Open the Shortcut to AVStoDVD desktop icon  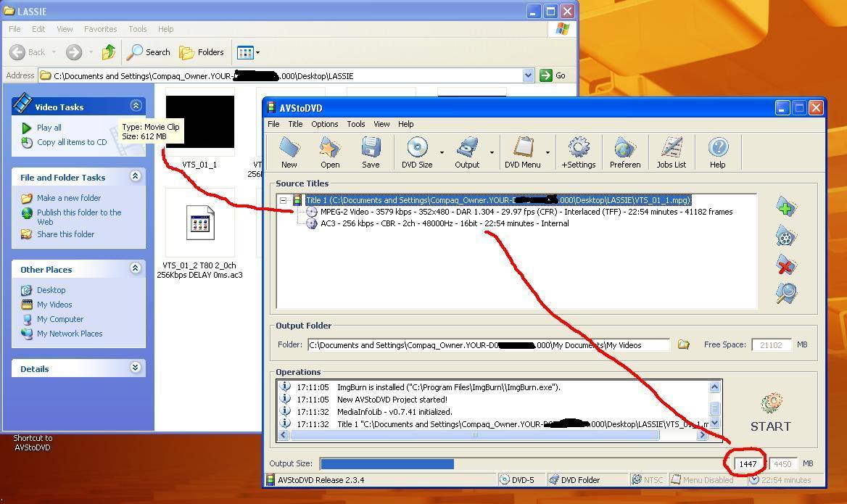pos(33,442)
